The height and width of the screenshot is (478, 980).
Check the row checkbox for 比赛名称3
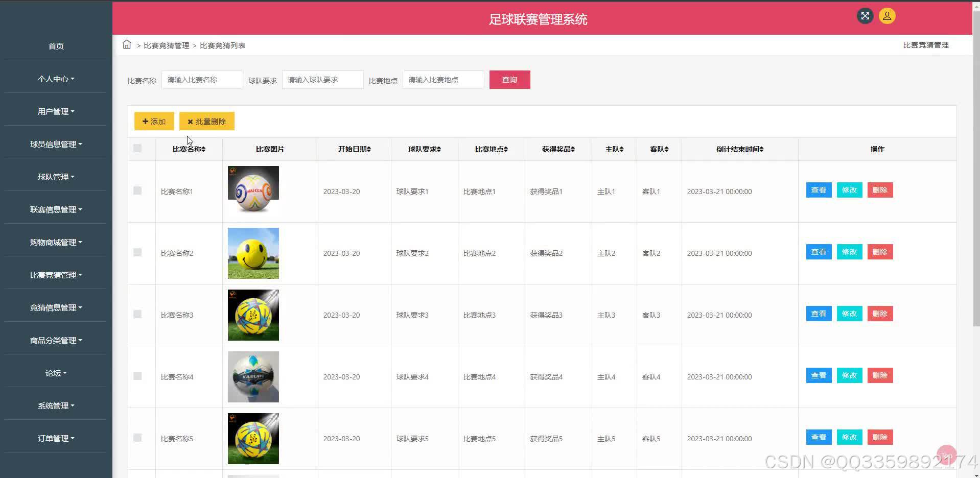coord(137,314)
